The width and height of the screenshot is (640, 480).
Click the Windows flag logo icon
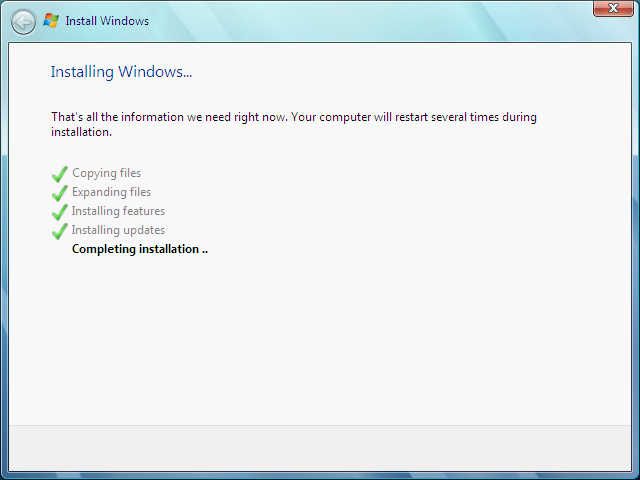51,20
